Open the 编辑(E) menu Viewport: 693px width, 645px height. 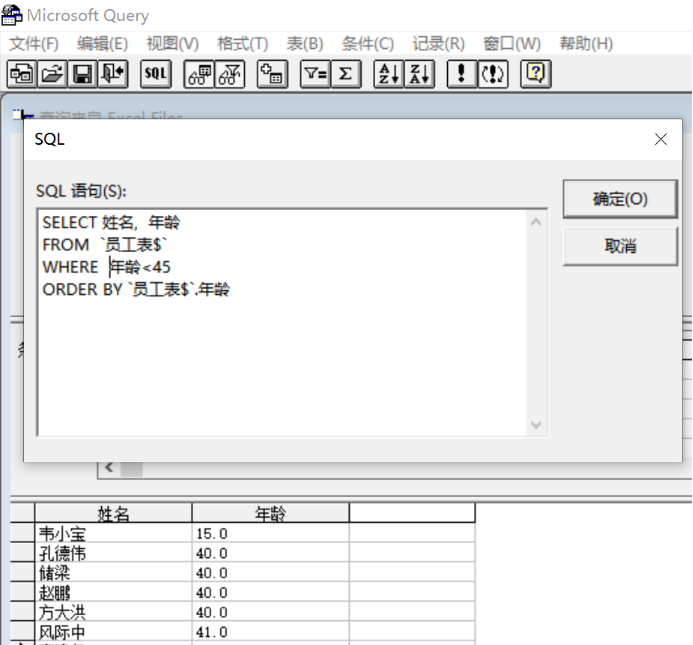point(103,44)
